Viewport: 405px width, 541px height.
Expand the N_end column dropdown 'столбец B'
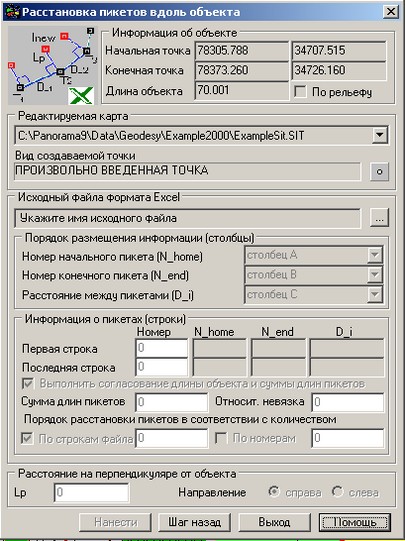tap(375, 275)
